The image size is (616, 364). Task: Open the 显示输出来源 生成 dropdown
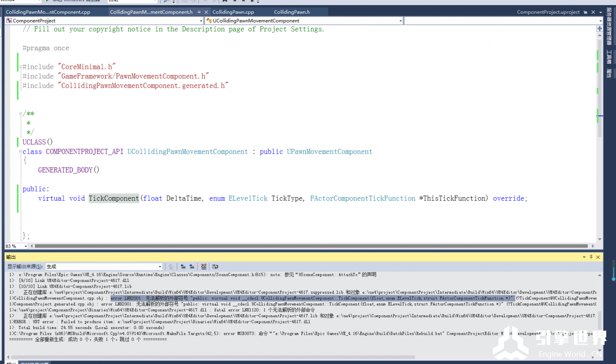[104, 266]
